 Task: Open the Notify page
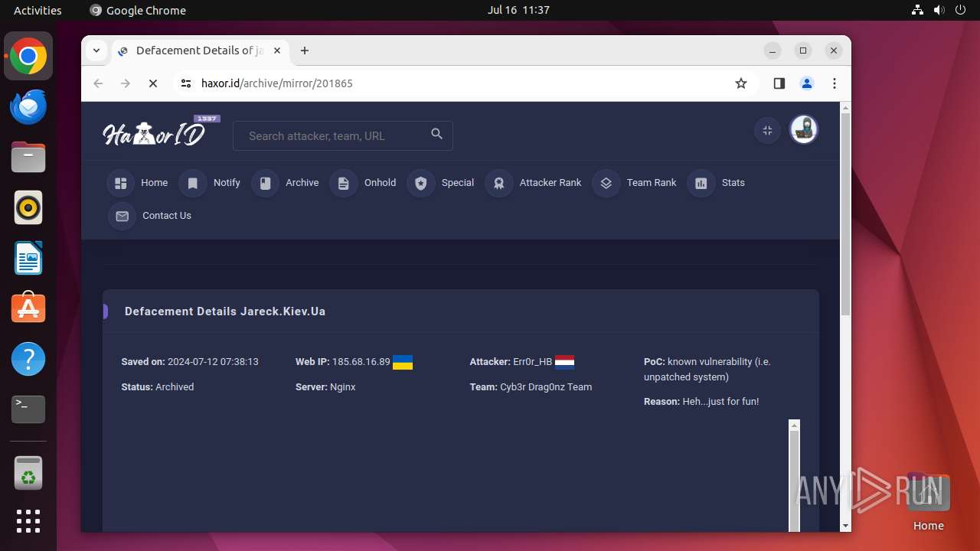pos(211,183)
